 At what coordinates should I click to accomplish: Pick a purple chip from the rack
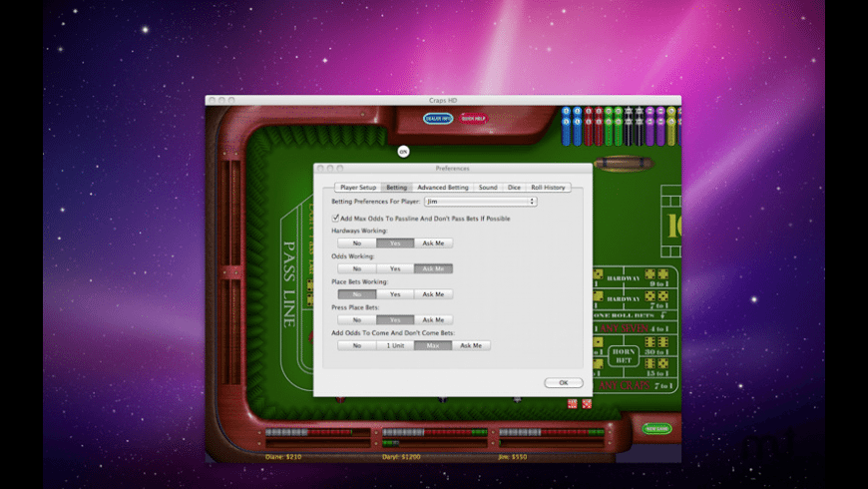[654, 127]
